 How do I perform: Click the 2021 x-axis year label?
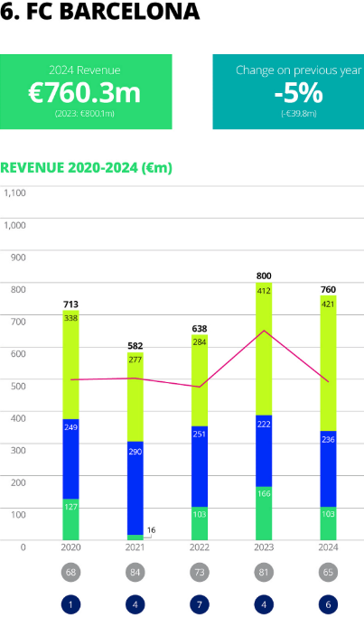tap(135, 547)
